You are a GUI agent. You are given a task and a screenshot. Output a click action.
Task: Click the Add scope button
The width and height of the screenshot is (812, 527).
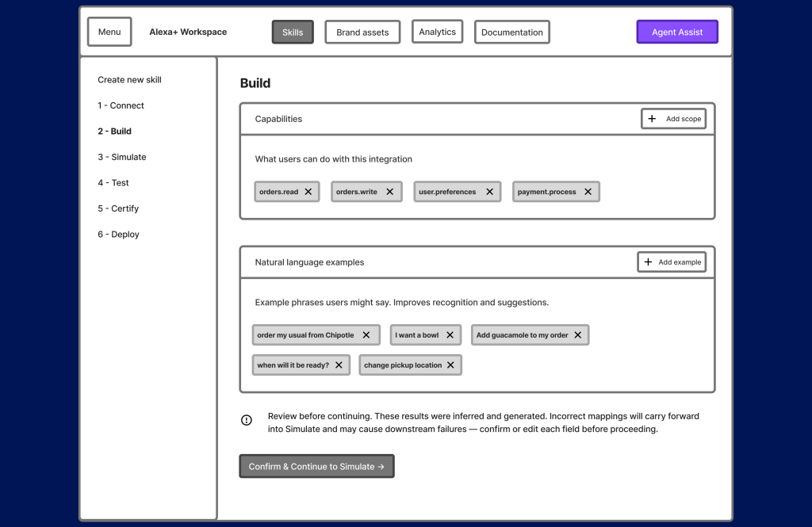[673, 119]
